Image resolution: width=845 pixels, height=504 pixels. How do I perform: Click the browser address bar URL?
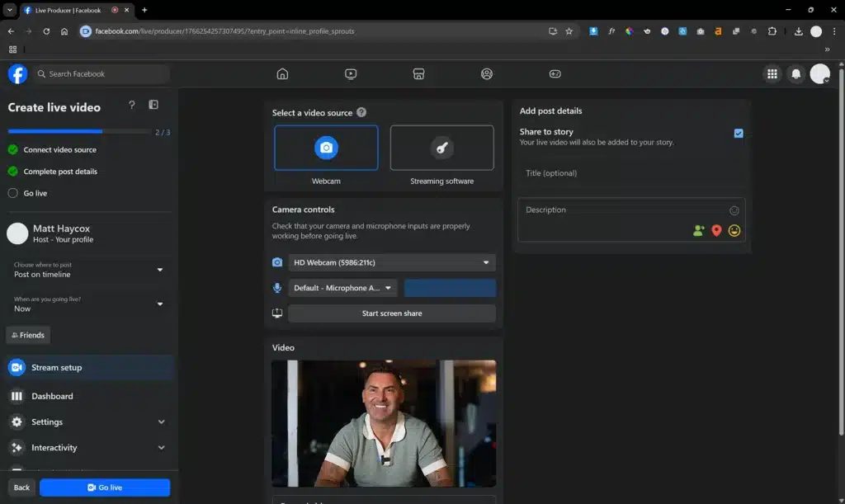pos(224,31)
